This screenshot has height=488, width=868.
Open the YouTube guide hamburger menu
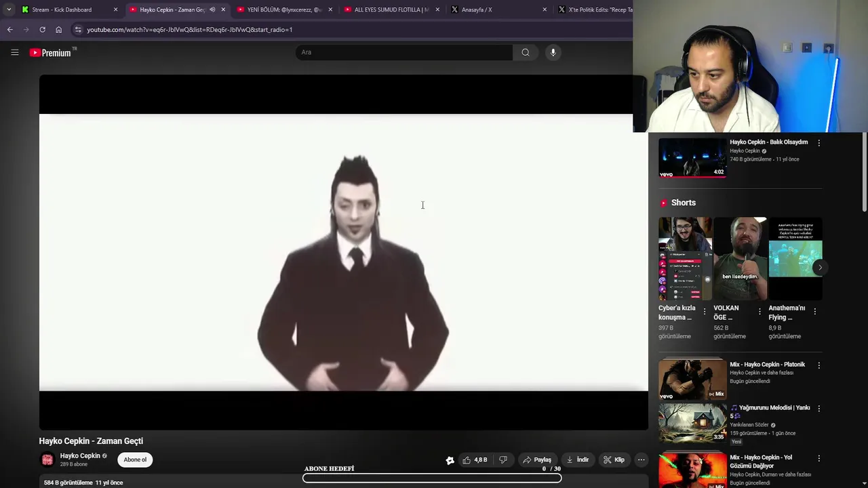pos(14,52)
